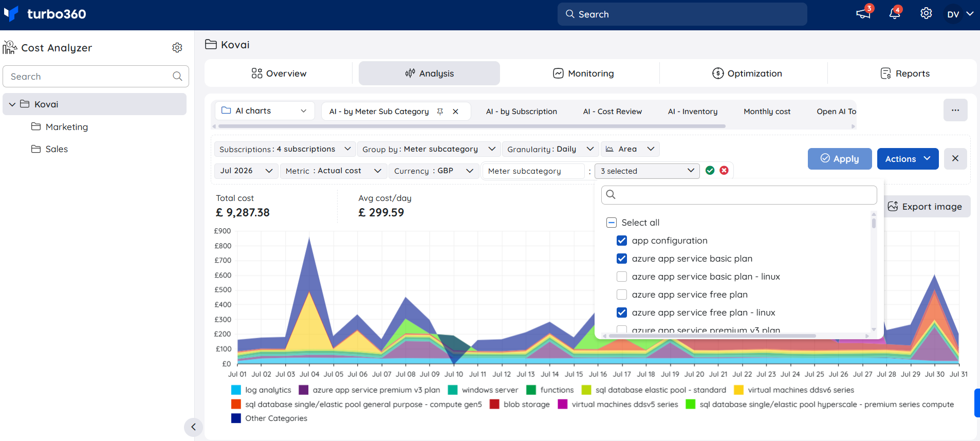Open Group by Meter subcategory dropdown

click(x=429, y=149)
